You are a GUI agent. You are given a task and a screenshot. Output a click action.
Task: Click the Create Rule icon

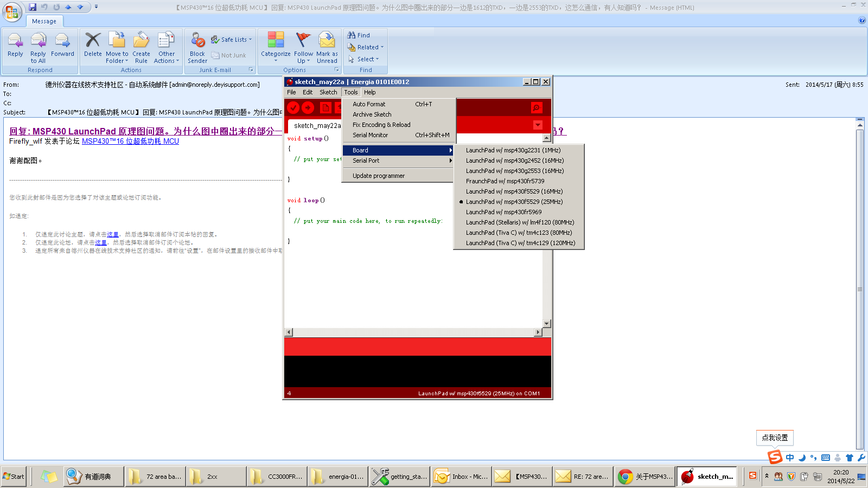click(141, 48)
